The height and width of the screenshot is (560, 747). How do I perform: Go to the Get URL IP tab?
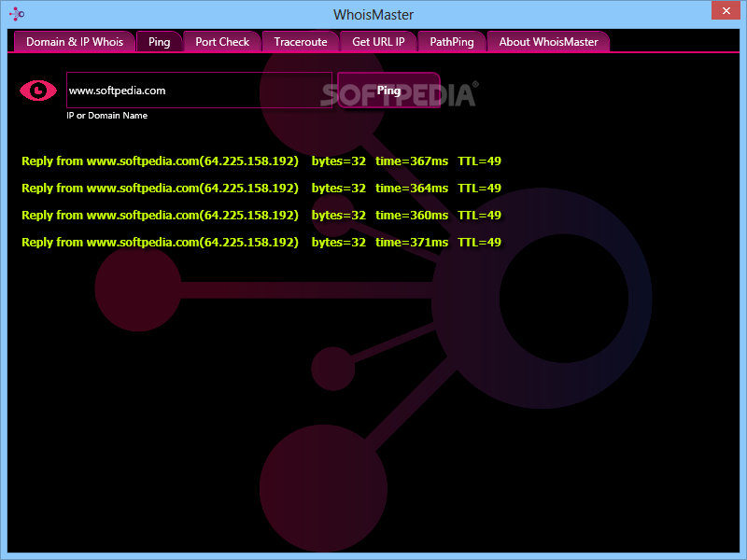click(x=378, y=42)
